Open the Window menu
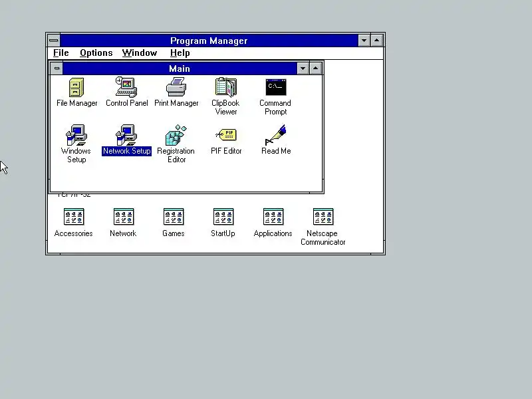The height and width of the screenshot is (399, 532). pyautogui.click(x=140, y=53)
